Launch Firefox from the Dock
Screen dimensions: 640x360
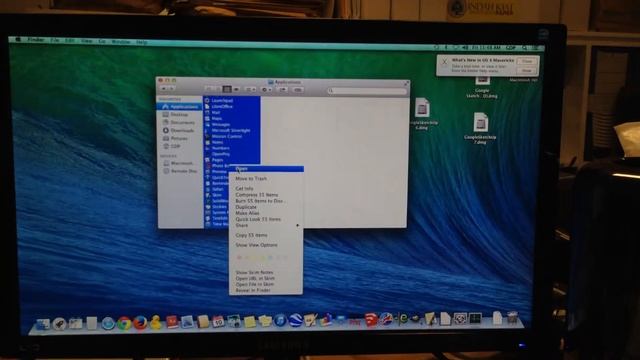tap(140, 323)
